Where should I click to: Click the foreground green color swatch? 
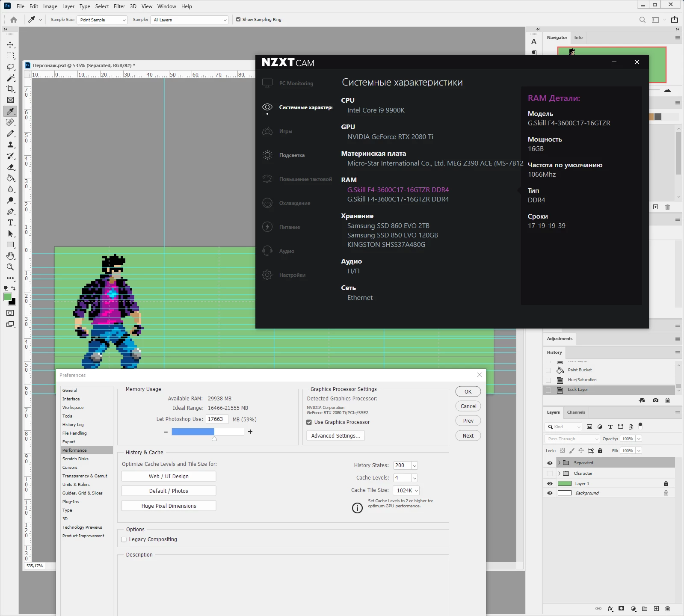[8, 297]
